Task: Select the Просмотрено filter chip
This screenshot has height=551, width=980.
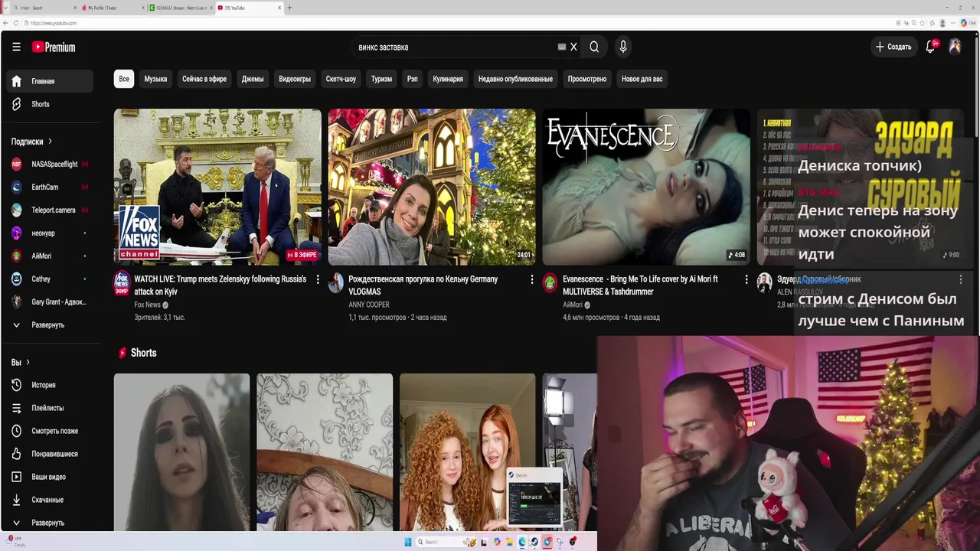Action: (x=587, y=79)
